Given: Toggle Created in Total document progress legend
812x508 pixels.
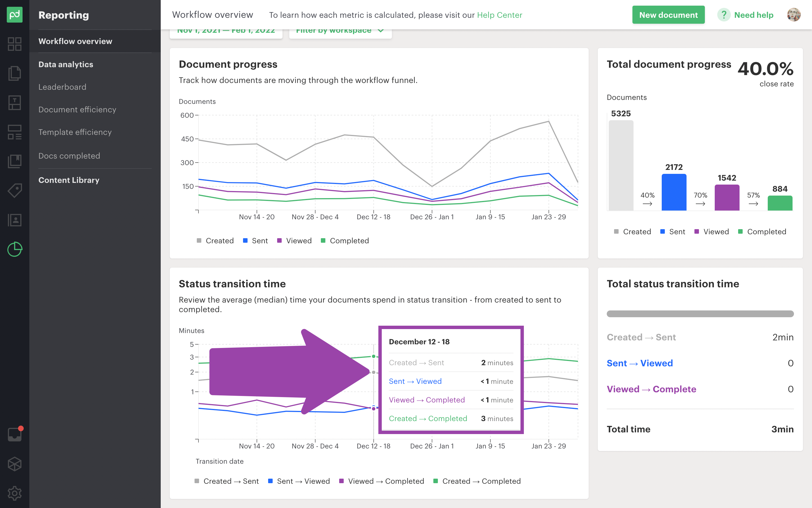Looking at the screenshot, I should [632, 231].
